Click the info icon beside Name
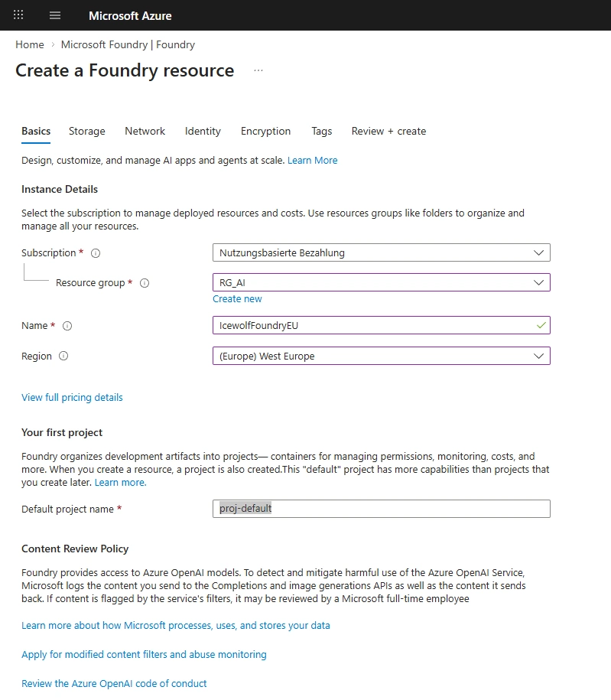 point(67,326)
